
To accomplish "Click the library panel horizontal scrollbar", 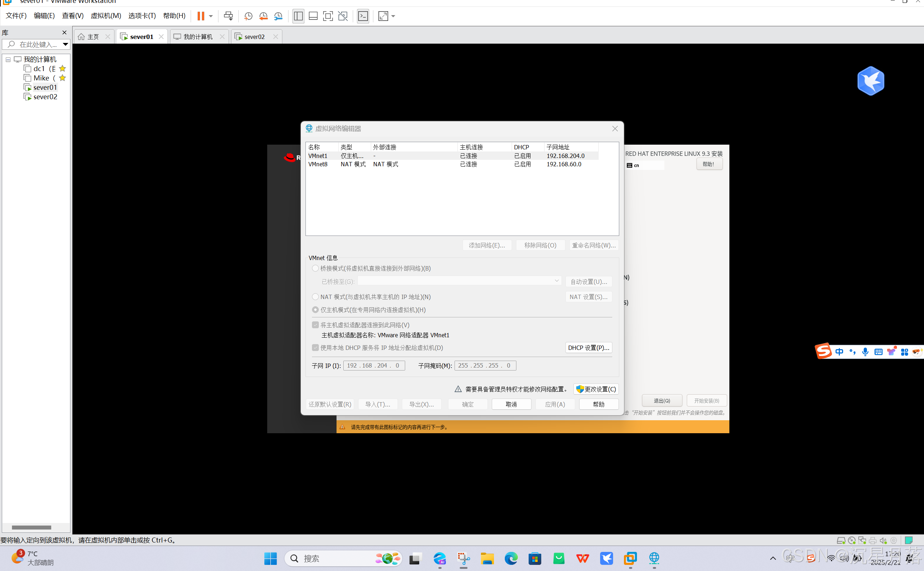I will point(31,527).
